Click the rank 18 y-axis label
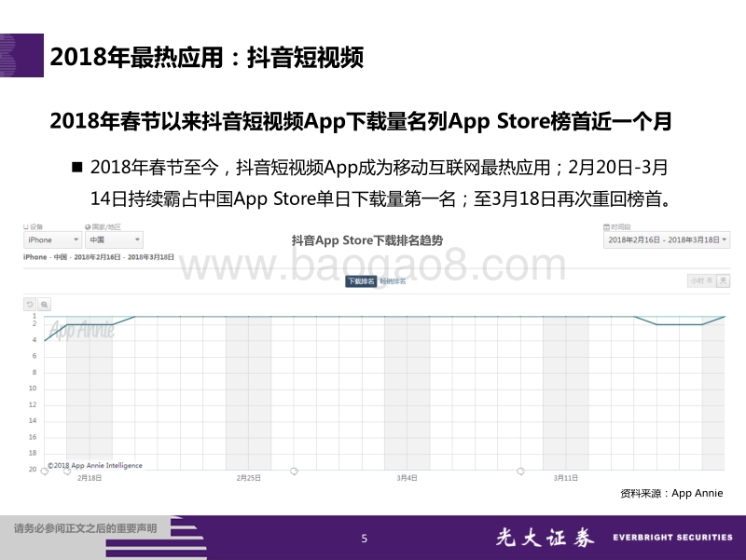The image size is (746, 560). pos(33,453)
